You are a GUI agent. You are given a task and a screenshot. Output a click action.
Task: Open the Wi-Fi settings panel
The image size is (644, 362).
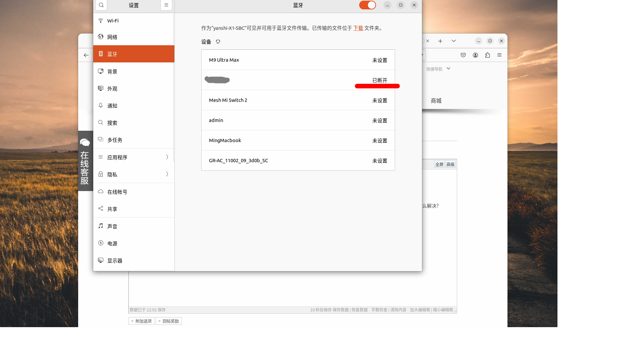113,21
